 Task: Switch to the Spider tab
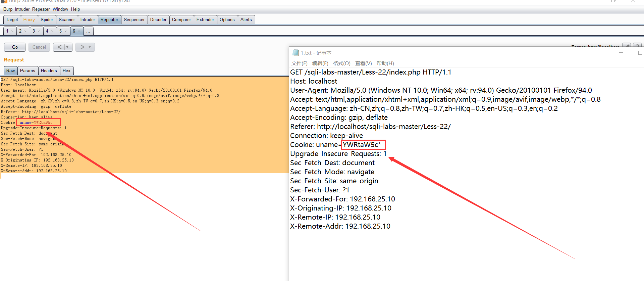[x=47, y=19]
